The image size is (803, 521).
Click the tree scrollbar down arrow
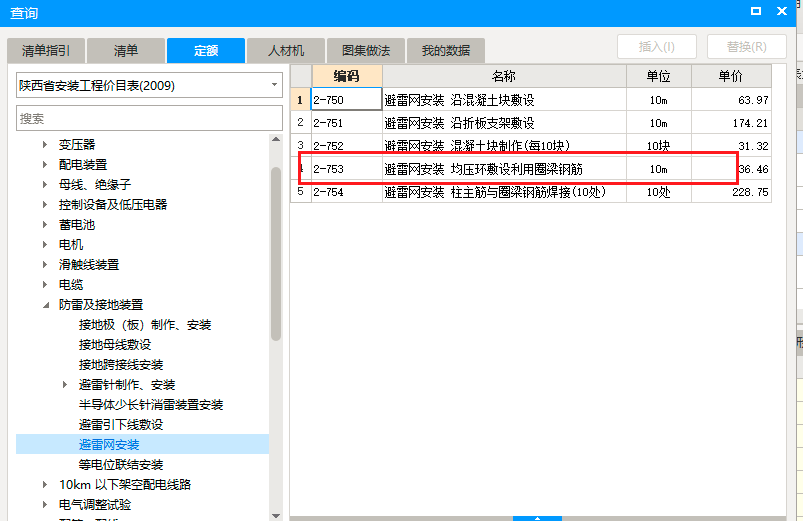[x=276, y=515]
